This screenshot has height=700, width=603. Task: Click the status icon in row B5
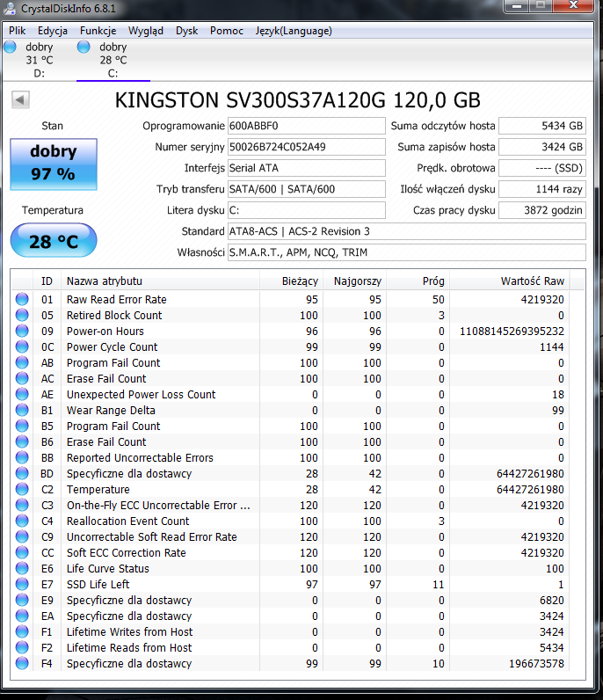tap(22, 426)
